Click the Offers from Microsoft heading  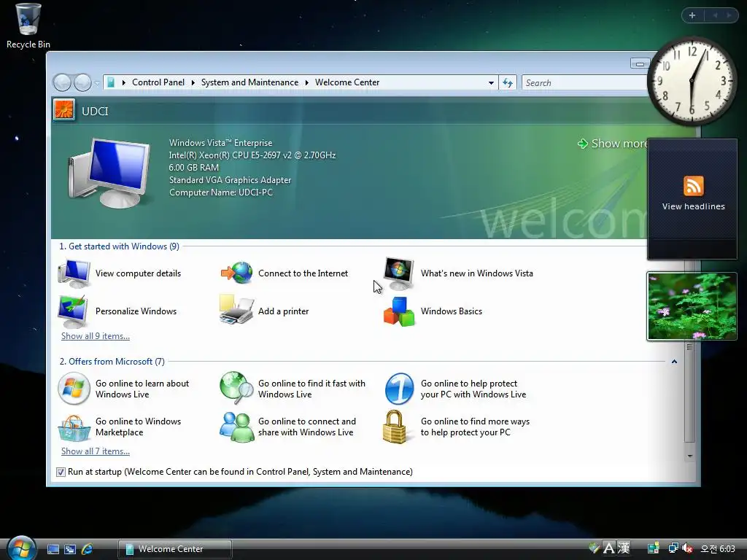click(x=112, y=362)
